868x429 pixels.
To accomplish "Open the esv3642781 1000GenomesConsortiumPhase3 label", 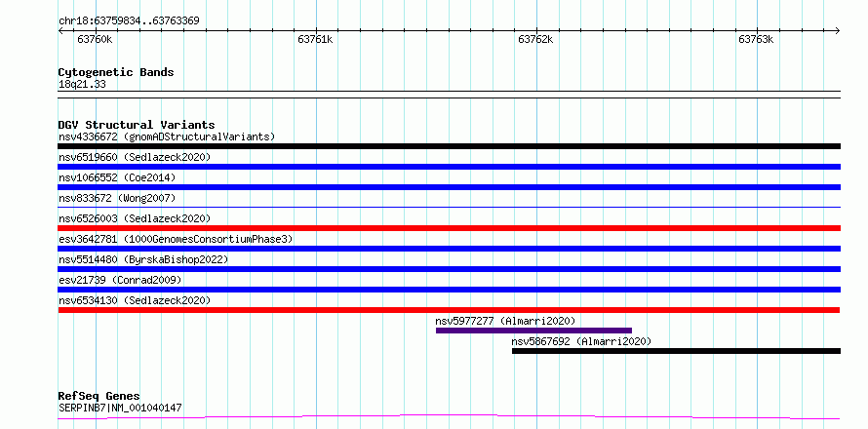I will (176, 239).
